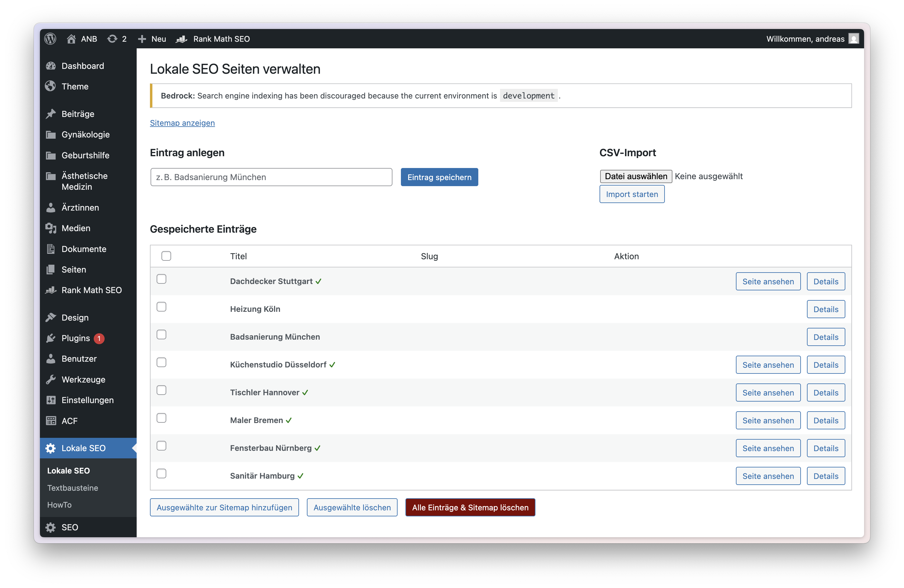This screenshot has height=588, width=904.
Task: Open the Textbausteine submenu item
Action: click(x=73, y=488)
